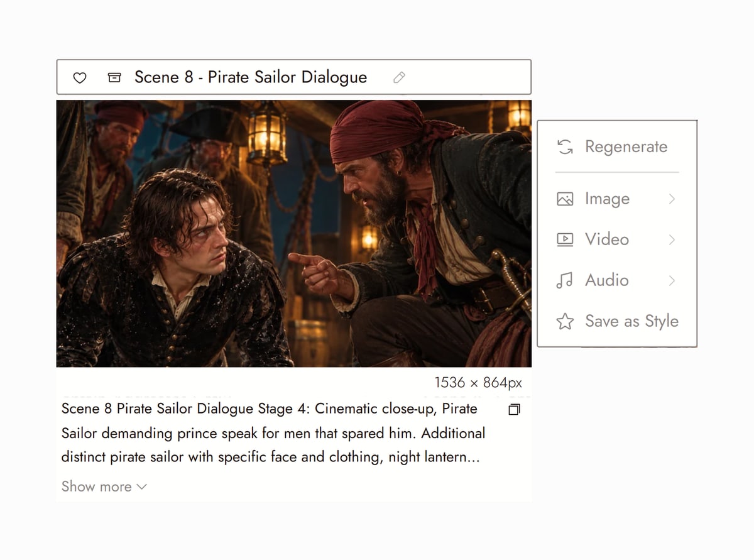Select Regenerate from the context menu

pos(617,147)
